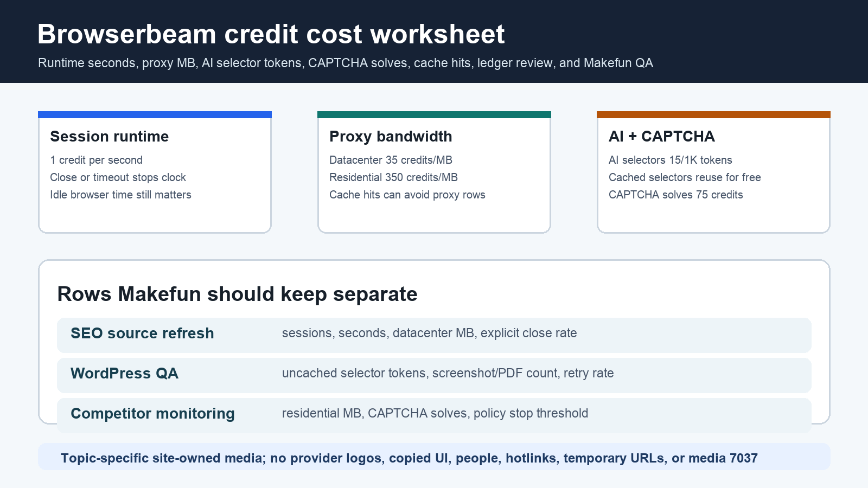Screen dimensions: 868x488
Task: Click 'AI selectors 15/1K tokens' line
Action: (671, 160)
